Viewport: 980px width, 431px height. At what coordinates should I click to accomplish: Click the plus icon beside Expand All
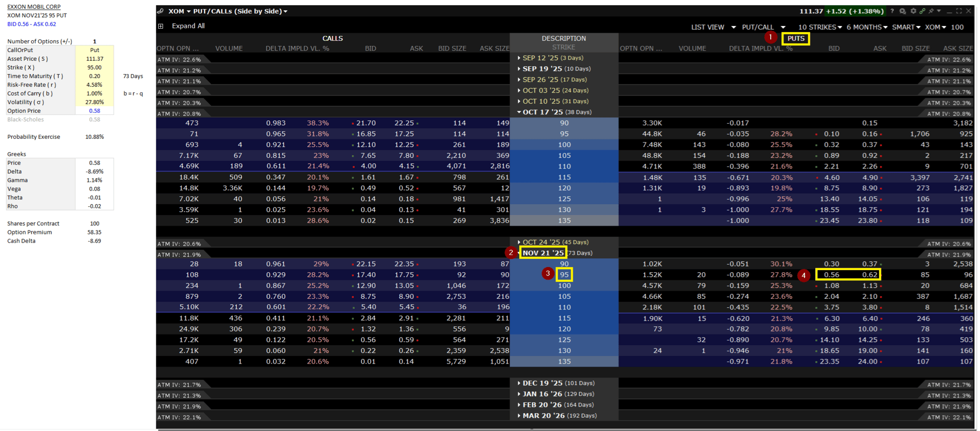(x=161, y=26)
